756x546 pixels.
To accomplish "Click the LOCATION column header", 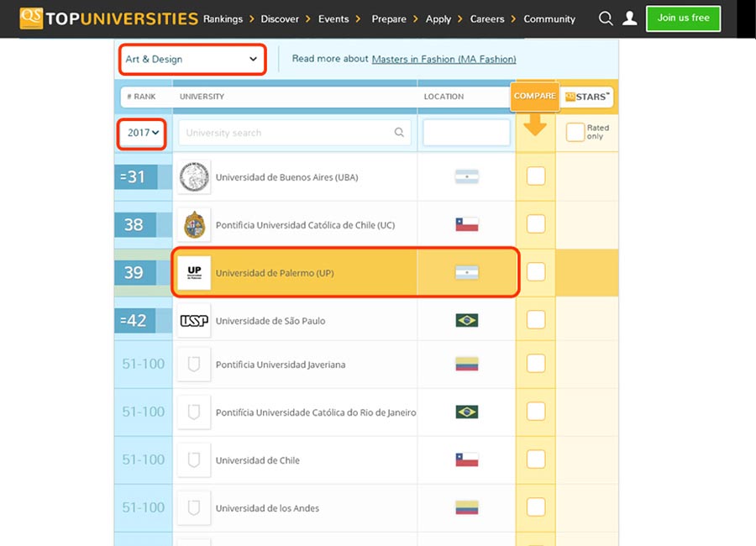I will click(x=444, y=97).
